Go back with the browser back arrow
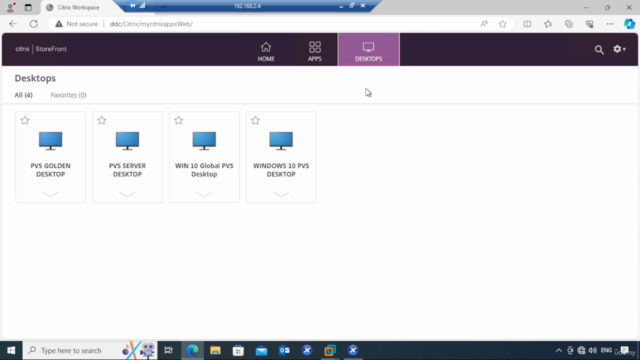The image size is (640, 360). tap(13, 24)
